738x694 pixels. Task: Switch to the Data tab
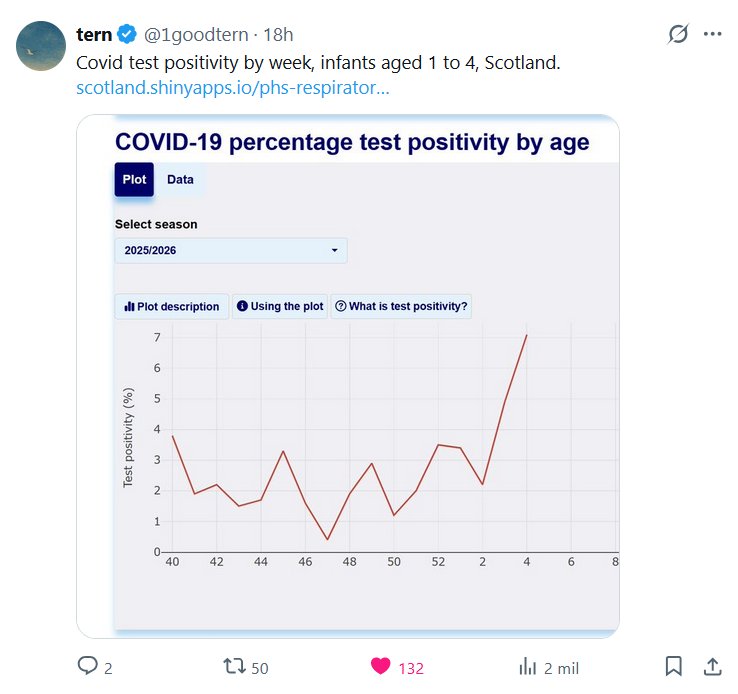click(x=180, y=180)
